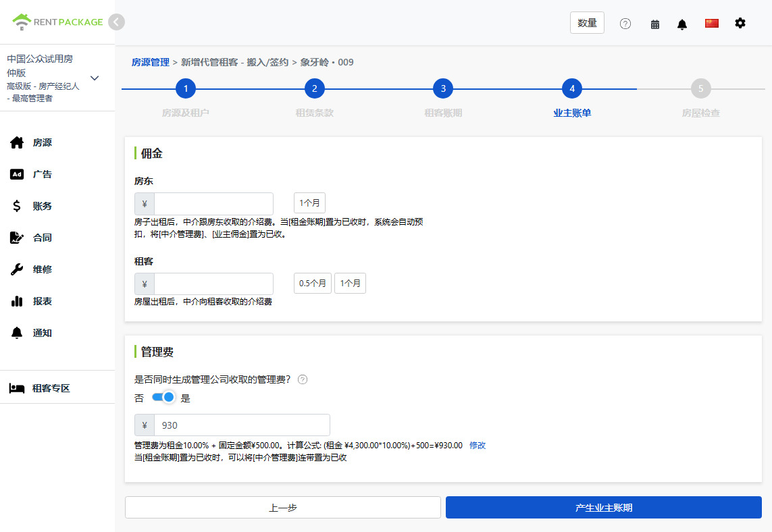Change language via the China flag icon

point(711,23)
